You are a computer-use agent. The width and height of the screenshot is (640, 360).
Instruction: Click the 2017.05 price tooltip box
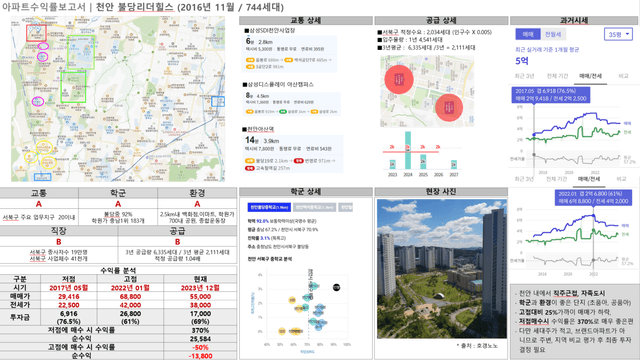(x=551, y=95)
